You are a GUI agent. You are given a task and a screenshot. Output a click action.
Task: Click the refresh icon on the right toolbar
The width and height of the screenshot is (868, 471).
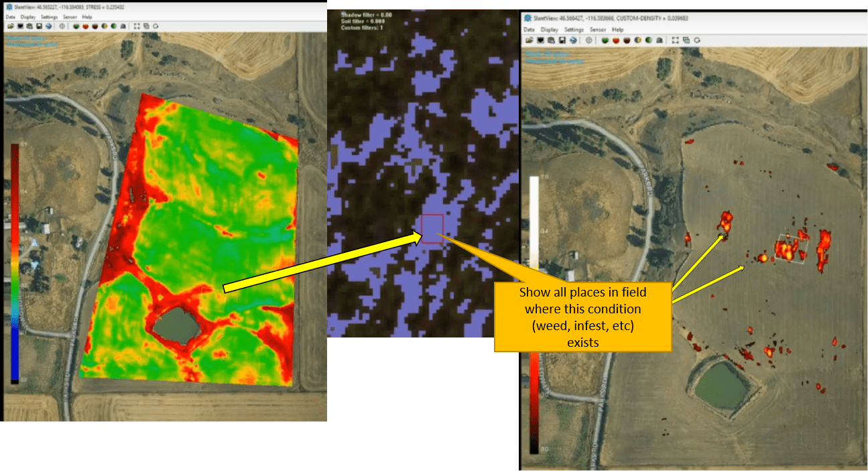[x=696, y=40]
